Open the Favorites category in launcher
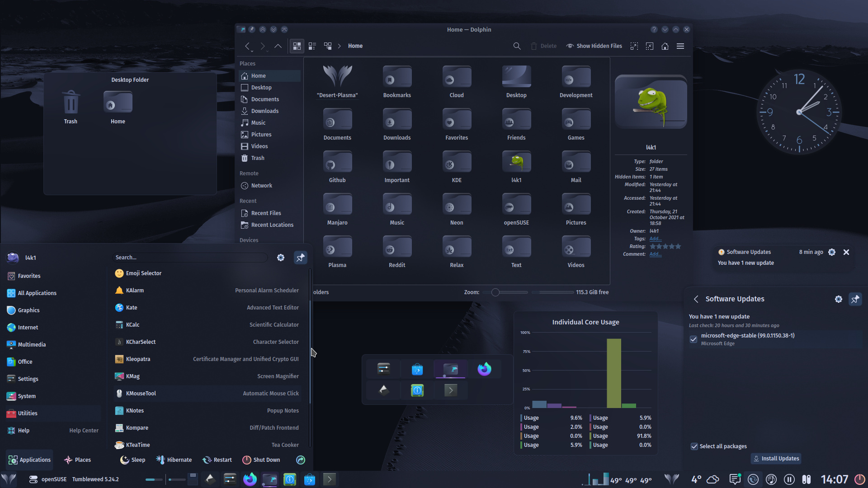This screenshot has width=868, height=488. pos(53,276)
